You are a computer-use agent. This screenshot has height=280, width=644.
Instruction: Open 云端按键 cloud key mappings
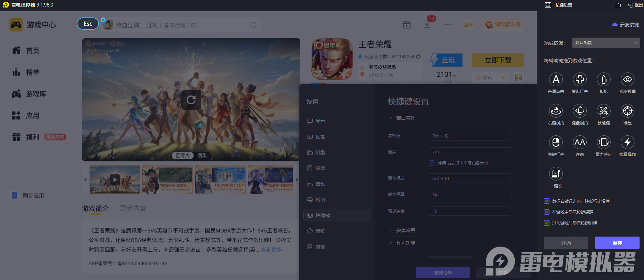pos(626,25)
